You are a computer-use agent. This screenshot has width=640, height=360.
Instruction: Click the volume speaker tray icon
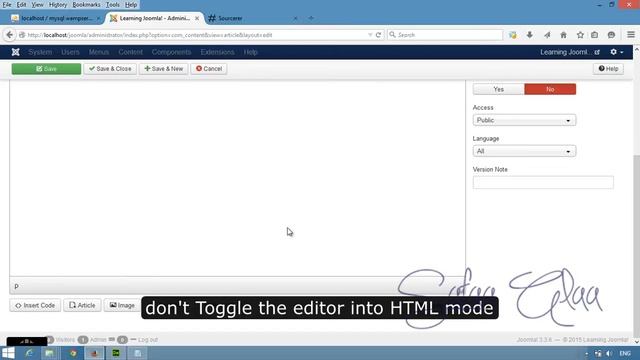[609, 353]
